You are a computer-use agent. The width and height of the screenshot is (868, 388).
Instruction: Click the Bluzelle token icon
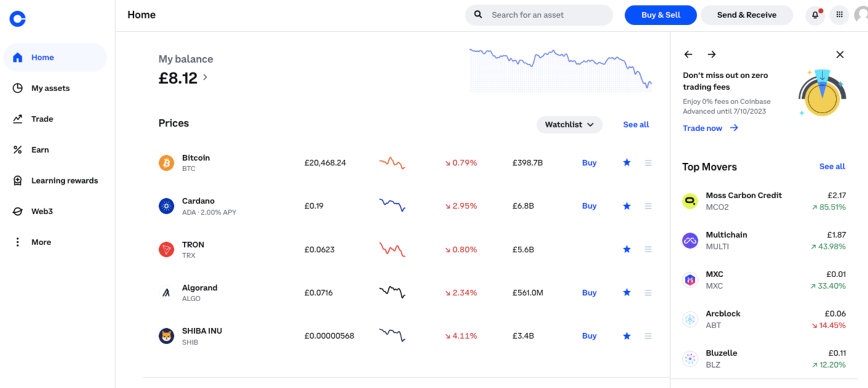point(690,358)
